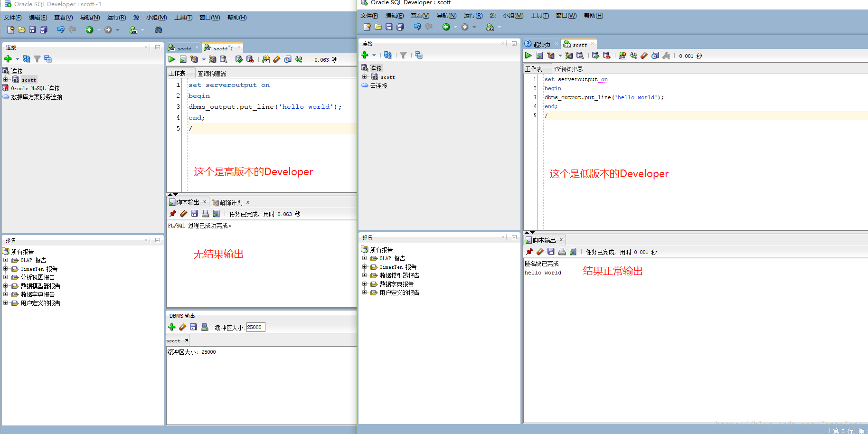Open 工具(T) menu in left window
868x434 pixels.
point(183,18)
